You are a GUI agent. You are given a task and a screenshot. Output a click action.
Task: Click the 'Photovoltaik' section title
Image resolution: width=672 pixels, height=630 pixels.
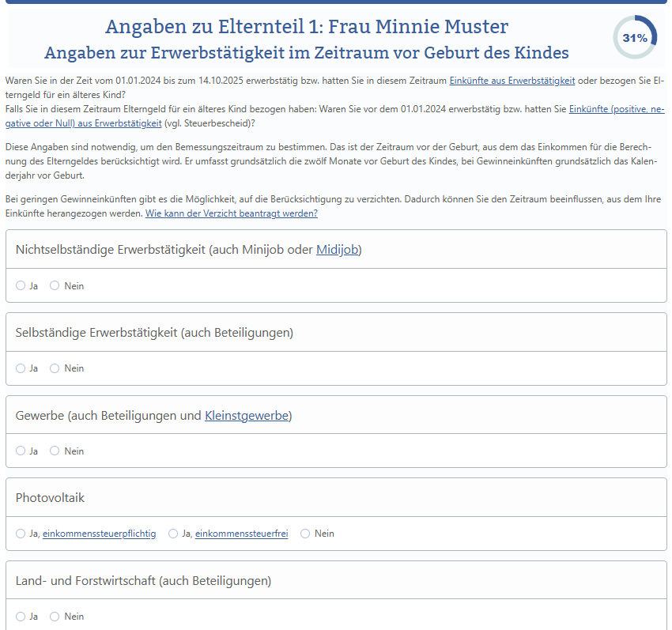pos(50,497)
